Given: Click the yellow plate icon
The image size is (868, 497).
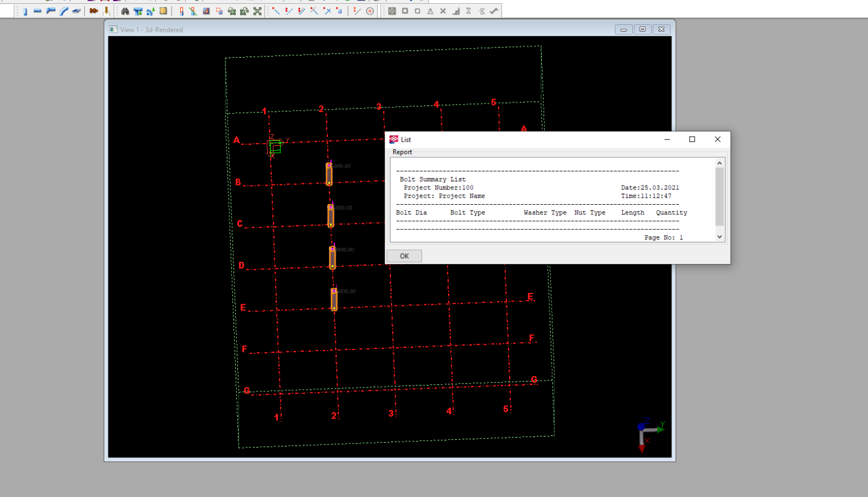Looking at the screenshot, I should tap(162, 11).
